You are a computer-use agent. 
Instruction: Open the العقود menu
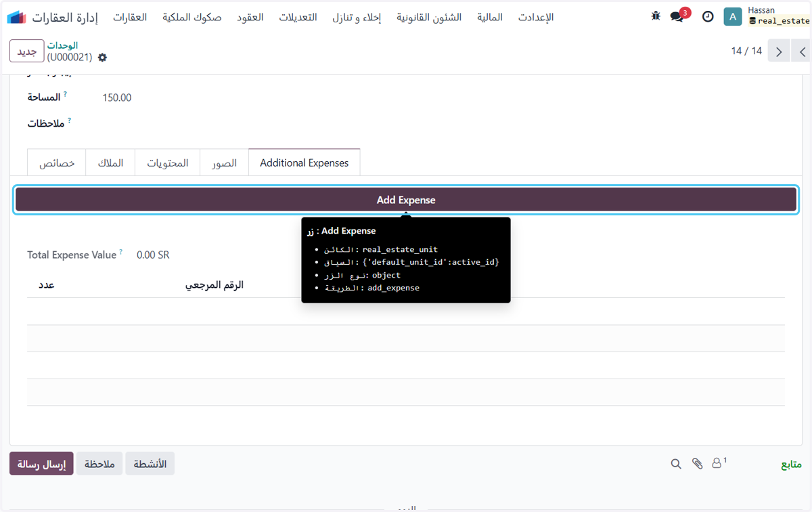pos(250,17)
